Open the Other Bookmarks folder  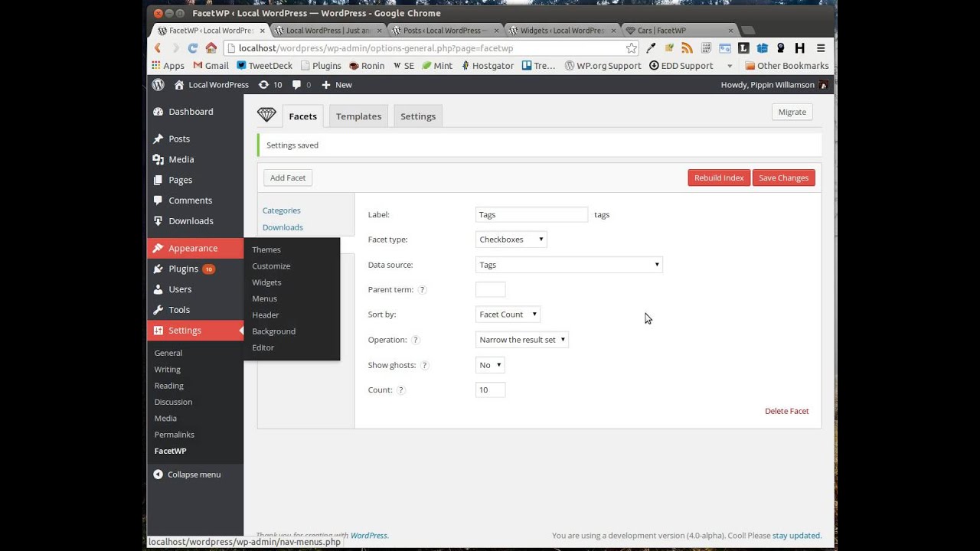coord(787,66)
